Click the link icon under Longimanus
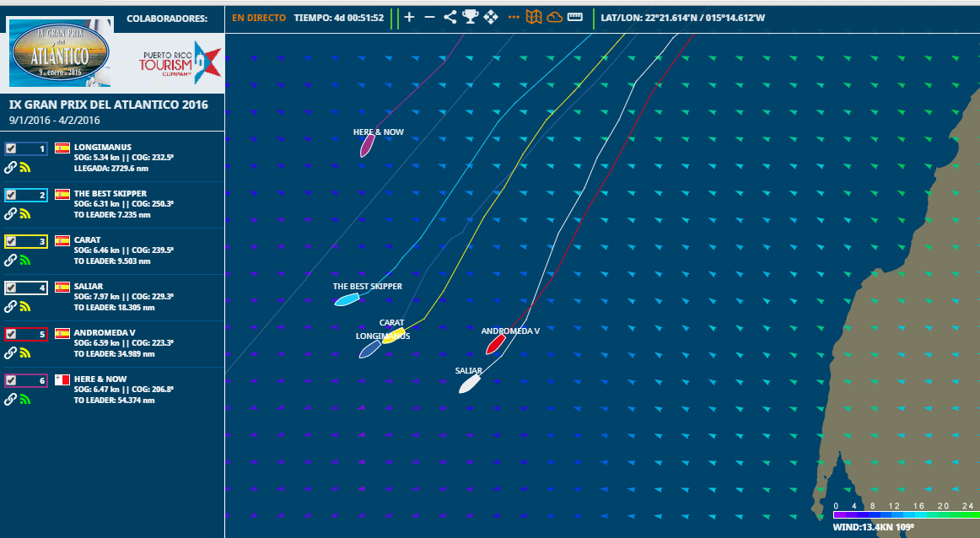This screenshot has width=980, height=538. pos(11,167)
